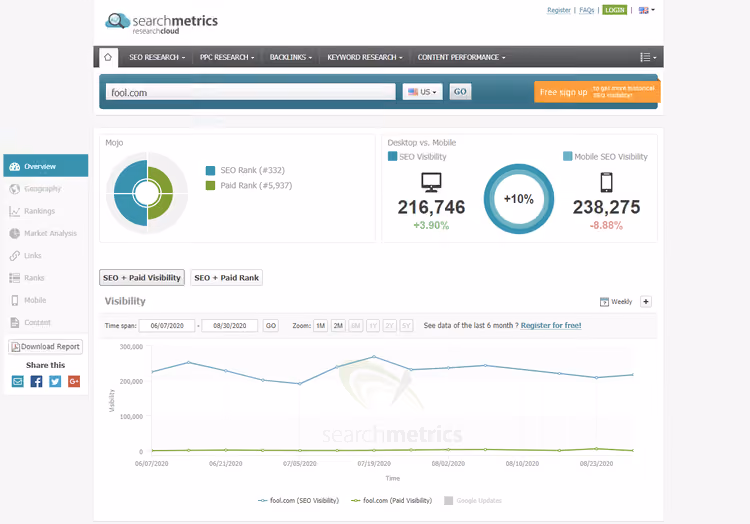Click the Mojo donut chart
This screenshot has width=750, height=524.
(x=147, y=193)
